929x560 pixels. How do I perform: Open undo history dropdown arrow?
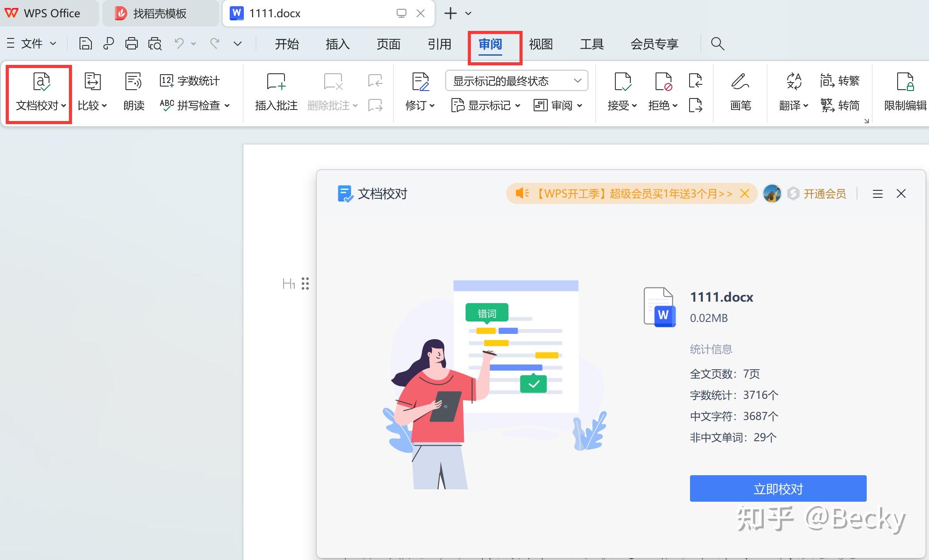(193, 44)
